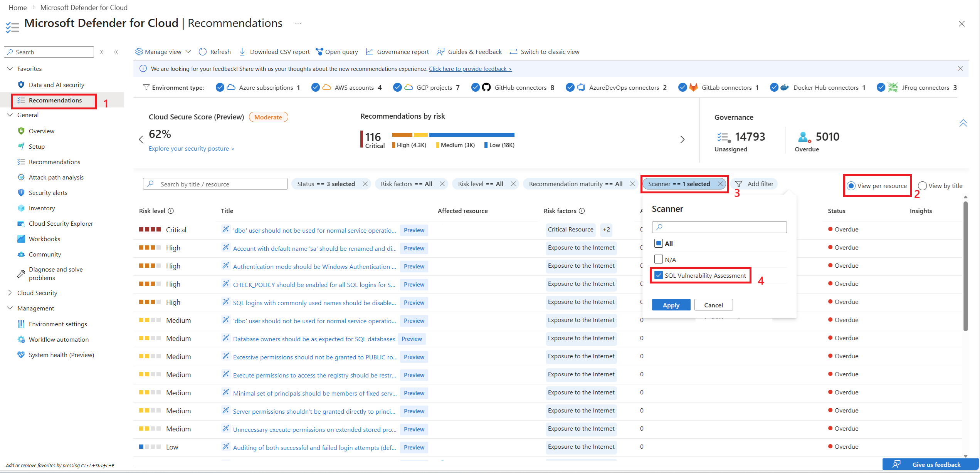Select View by title radio button

tap(922, 186)
